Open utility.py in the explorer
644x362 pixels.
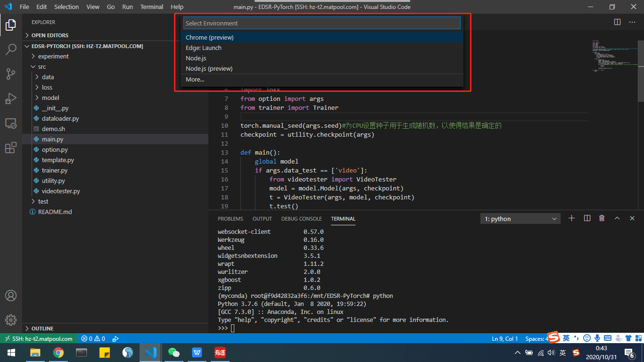[x=115, y=181]
